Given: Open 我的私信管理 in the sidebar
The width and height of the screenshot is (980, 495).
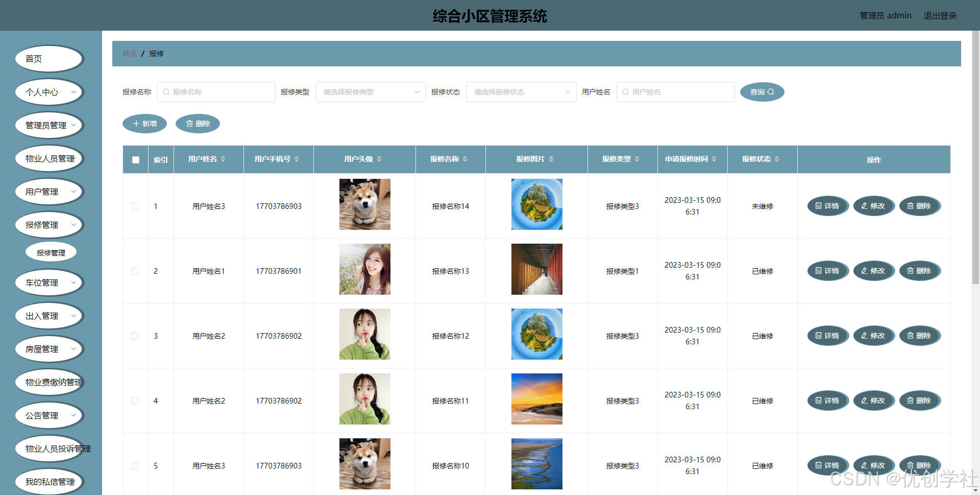Looking at the screenshot, I should click(49, 482).
